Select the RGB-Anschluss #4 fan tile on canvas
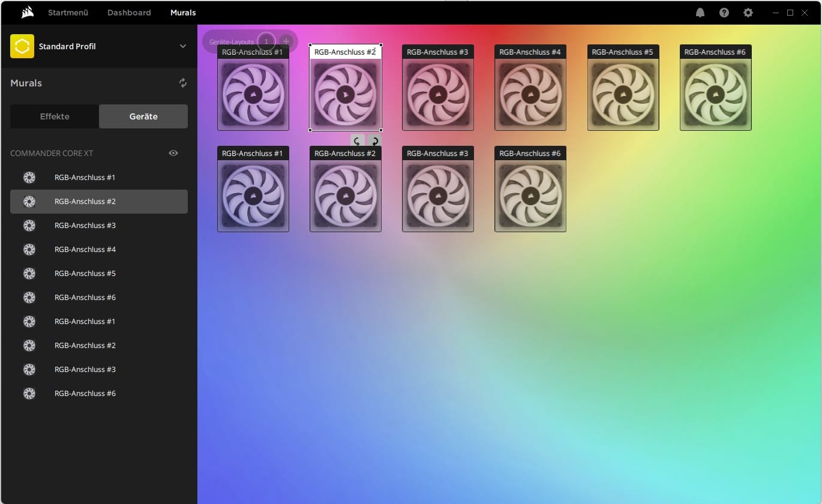This screenshot has width=822, height=504. click(530, 94)
